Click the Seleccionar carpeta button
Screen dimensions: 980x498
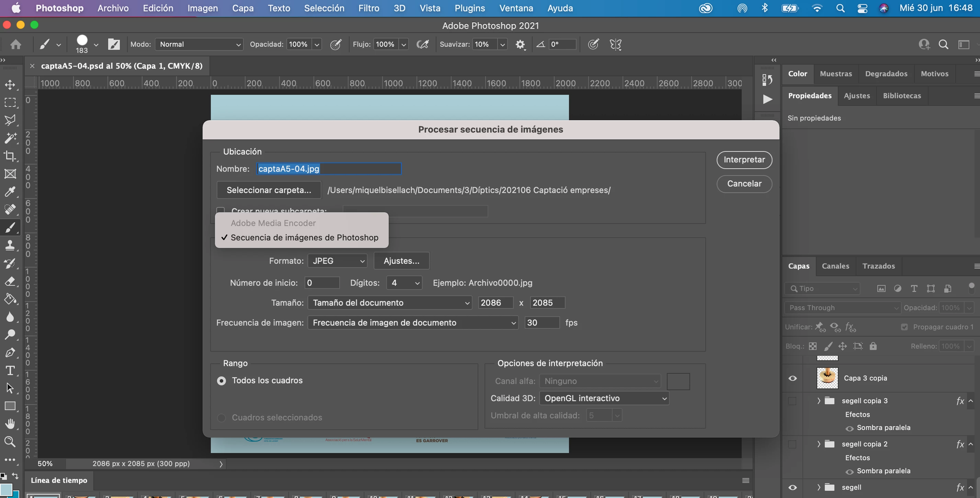pos(269,190)
